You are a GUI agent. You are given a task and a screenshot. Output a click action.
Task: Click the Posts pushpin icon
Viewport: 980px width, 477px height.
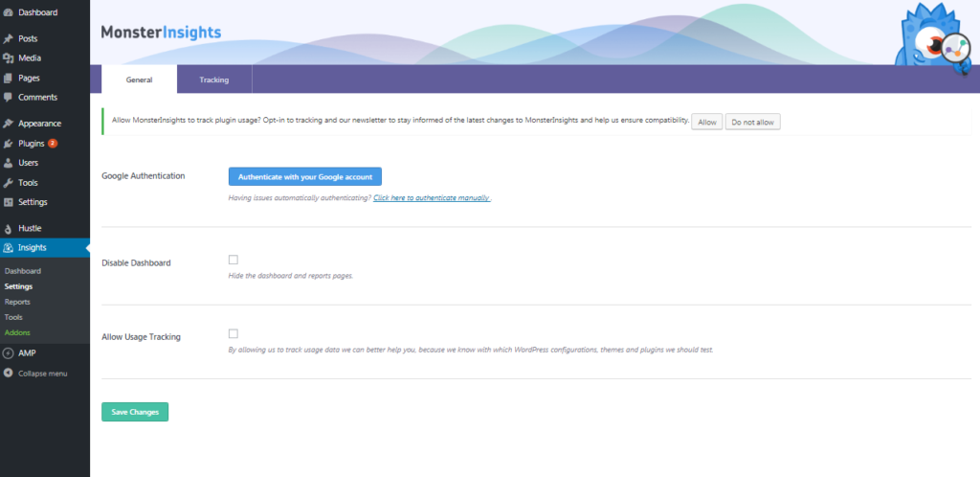(x=8, y=38)
